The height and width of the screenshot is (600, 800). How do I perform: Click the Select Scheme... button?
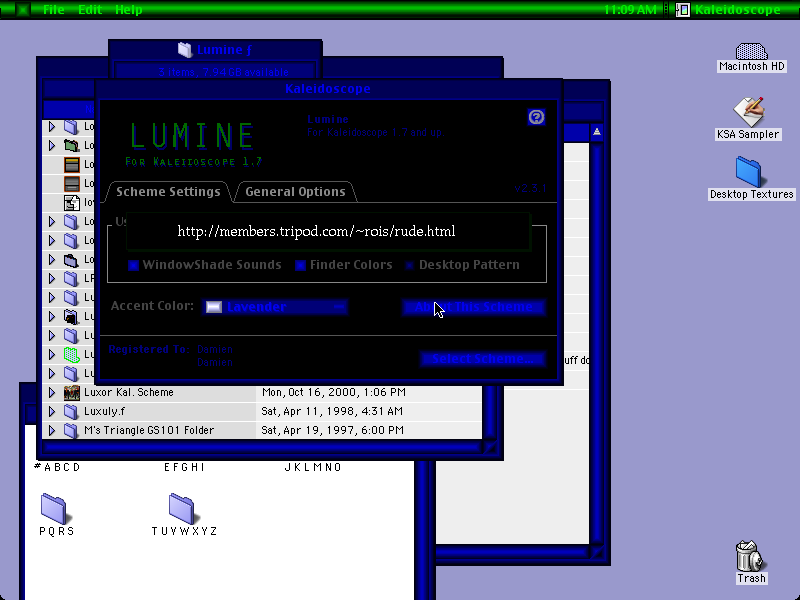pyautogui.click(x=483, y=359)
